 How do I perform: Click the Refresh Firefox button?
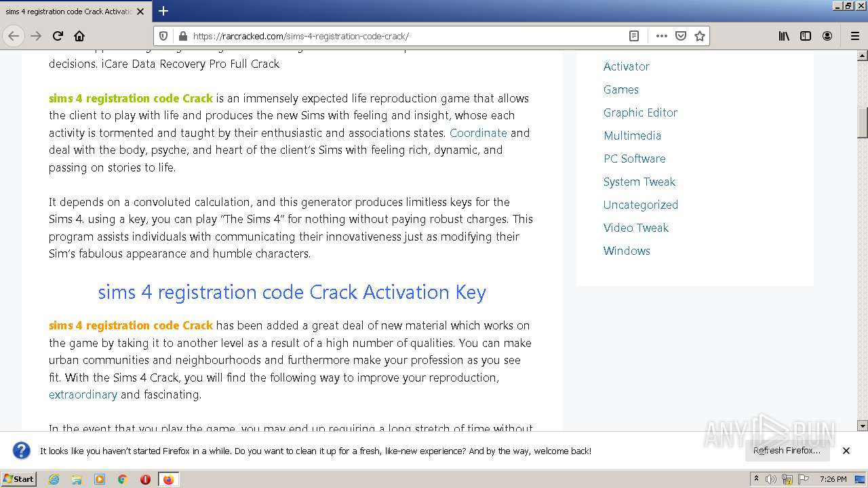pos(787,451)
